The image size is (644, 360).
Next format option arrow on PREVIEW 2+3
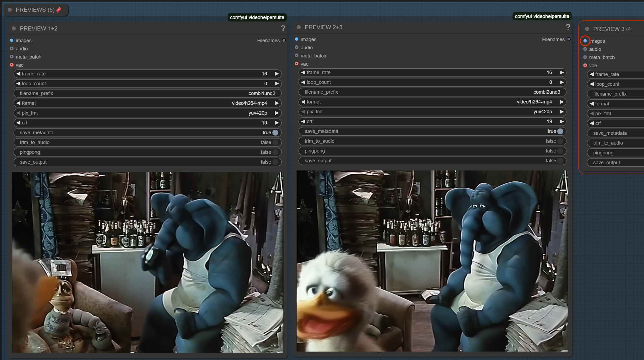561,102
